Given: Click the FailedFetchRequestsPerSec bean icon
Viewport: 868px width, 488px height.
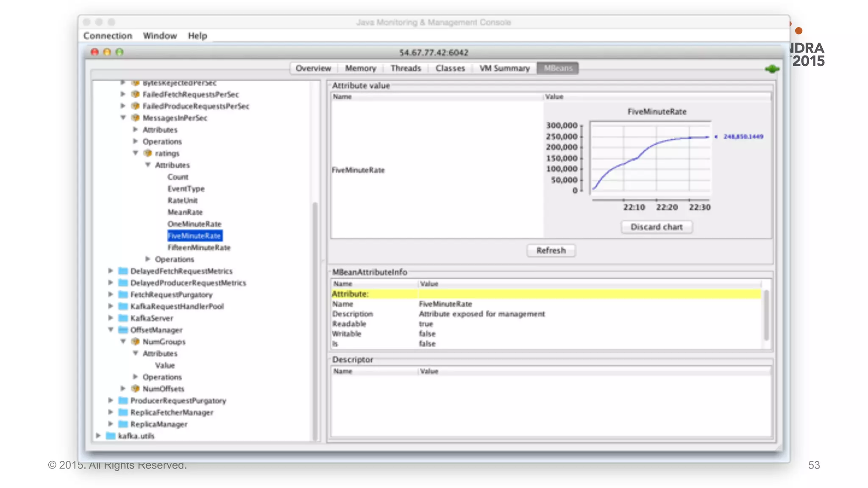Looking at the screenshot, I should click(x=135, y=94).
